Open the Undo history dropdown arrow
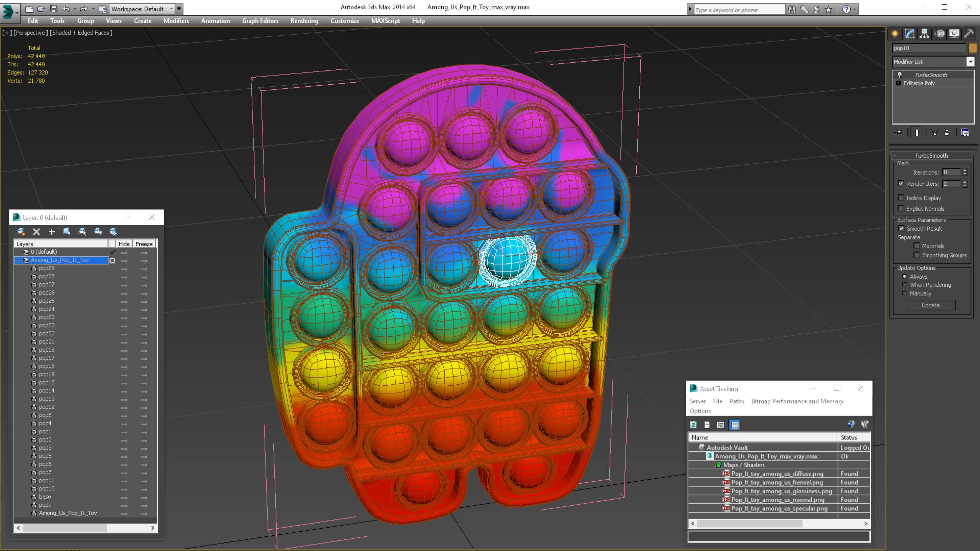The width and height of the screenshot is (980, 551). pyautogui.click(x=75, y=9)
